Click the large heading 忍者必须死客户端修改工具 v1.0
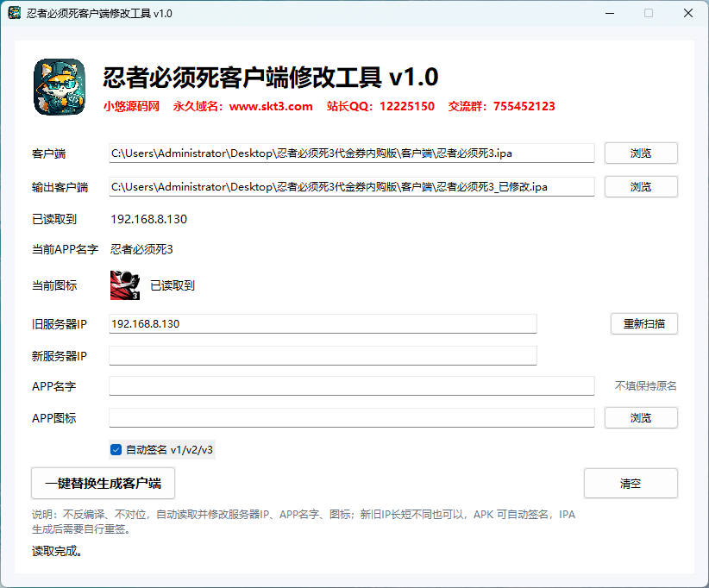 point(270,77)
